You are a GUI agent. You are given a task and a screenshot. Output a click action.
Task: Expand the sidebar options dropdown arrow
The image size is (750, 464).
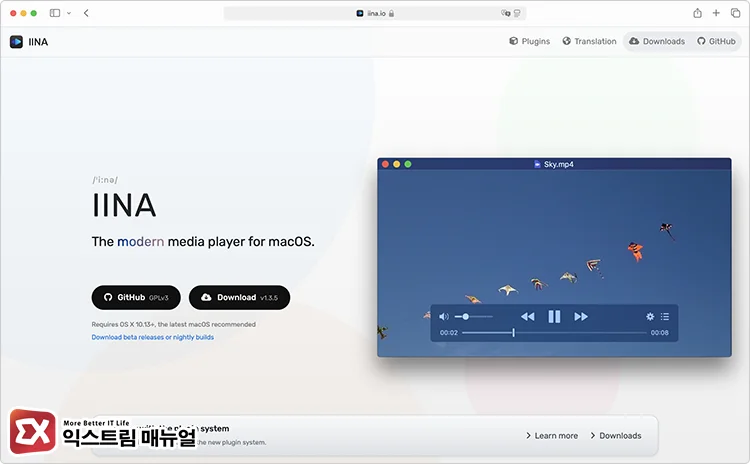point(69,13)
